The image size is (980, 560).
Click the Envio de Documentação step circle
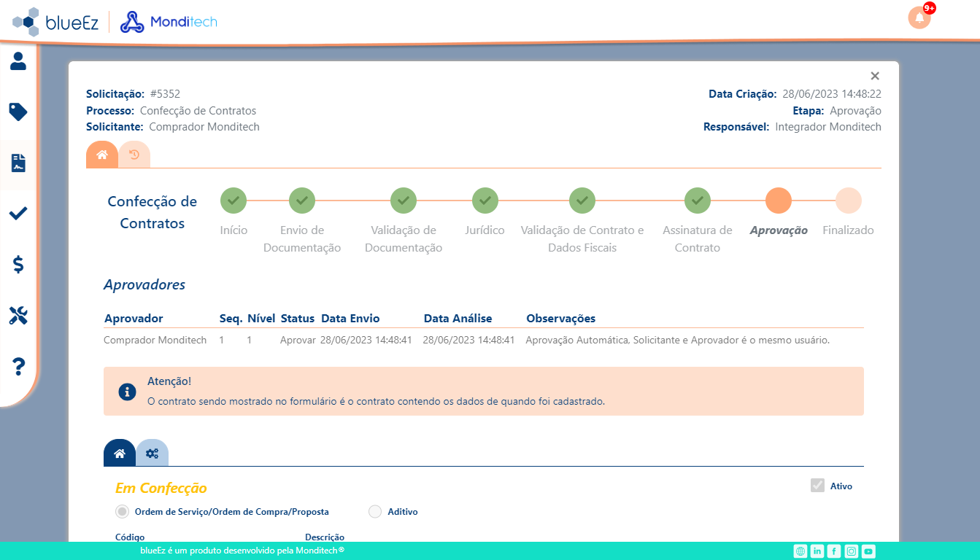302,201
